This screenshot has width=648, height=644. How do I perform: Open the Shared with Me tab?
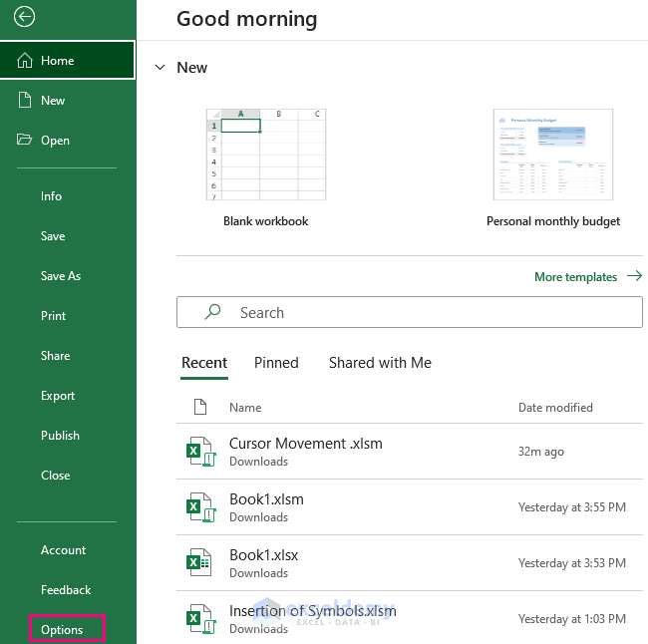(x=380, y=363)
